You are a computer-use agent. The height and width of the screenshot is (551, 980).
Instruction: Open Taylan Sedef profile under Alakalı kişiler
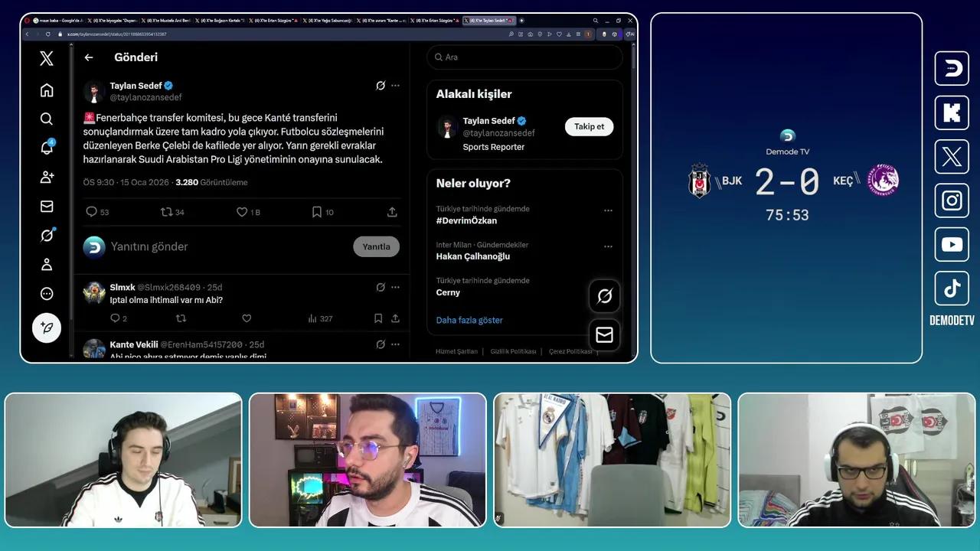pos(488,121)
